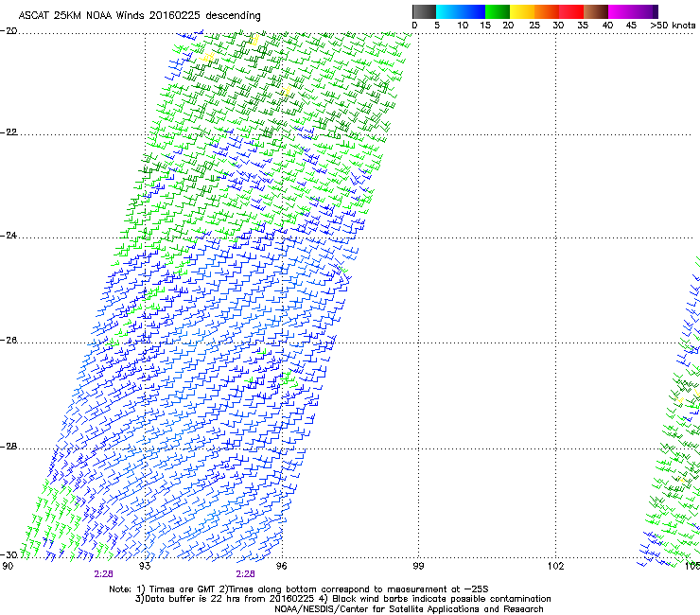Click the ">50 knots" legend label
The width and height of the screenshot is (700, 615).
pos(673,26)
